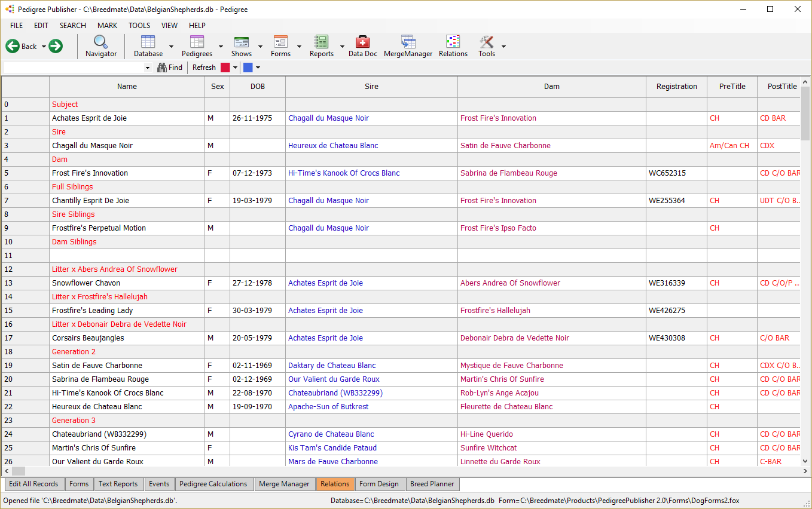This screenshot has width=812, height=509.
Task: Open the TOOLS menu
Action: [x=139, y=26]
